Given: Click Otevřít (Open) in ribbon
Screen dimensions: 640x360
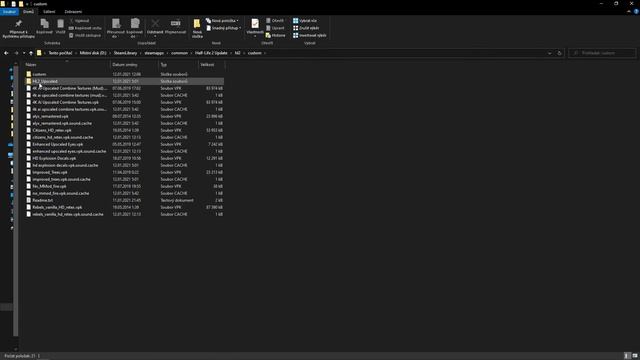Looking at the screenshot, I should (275, 20).
